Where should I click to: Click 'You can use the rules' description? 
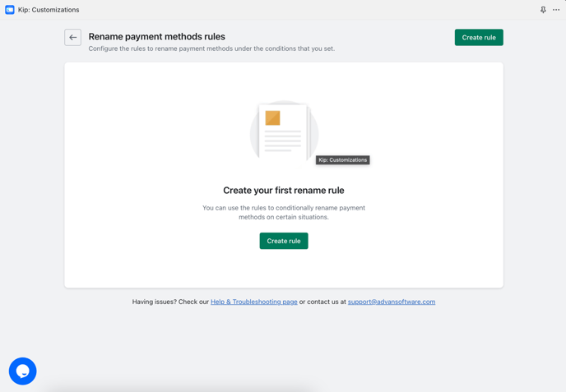(284, 212)
